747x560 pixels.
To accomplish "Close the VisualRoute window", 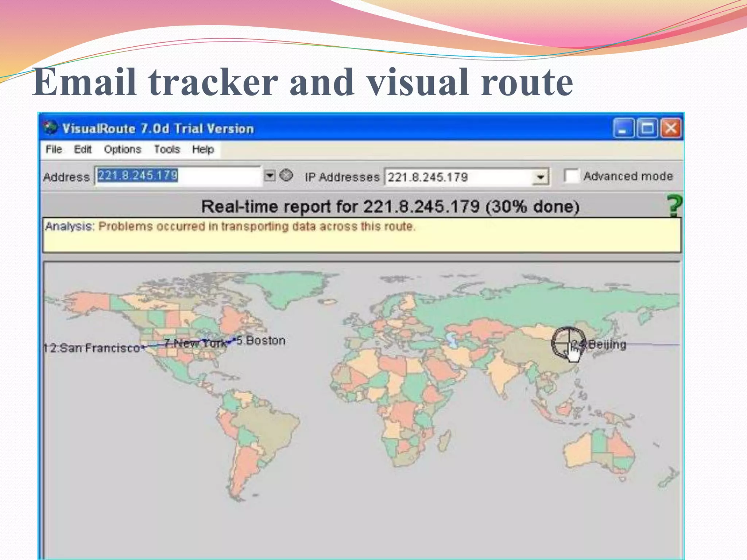I will click(x=671, y=128).
